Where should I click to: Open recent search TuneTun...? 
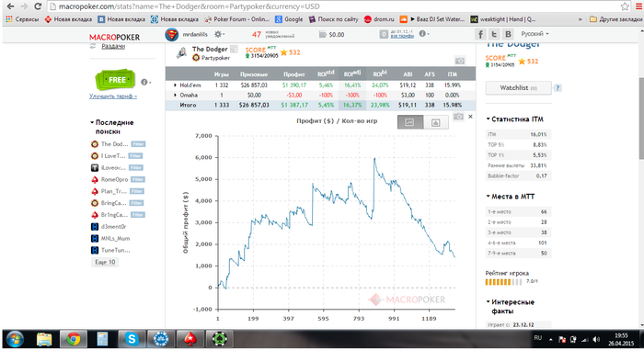click(x=115, y=250)
